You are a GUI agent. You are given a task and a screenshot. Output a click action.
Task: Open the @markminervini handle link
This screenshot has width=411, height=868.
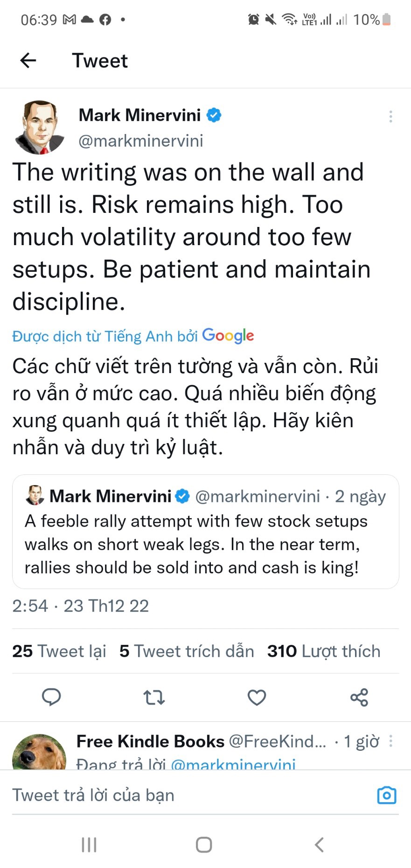coord(141,141)
